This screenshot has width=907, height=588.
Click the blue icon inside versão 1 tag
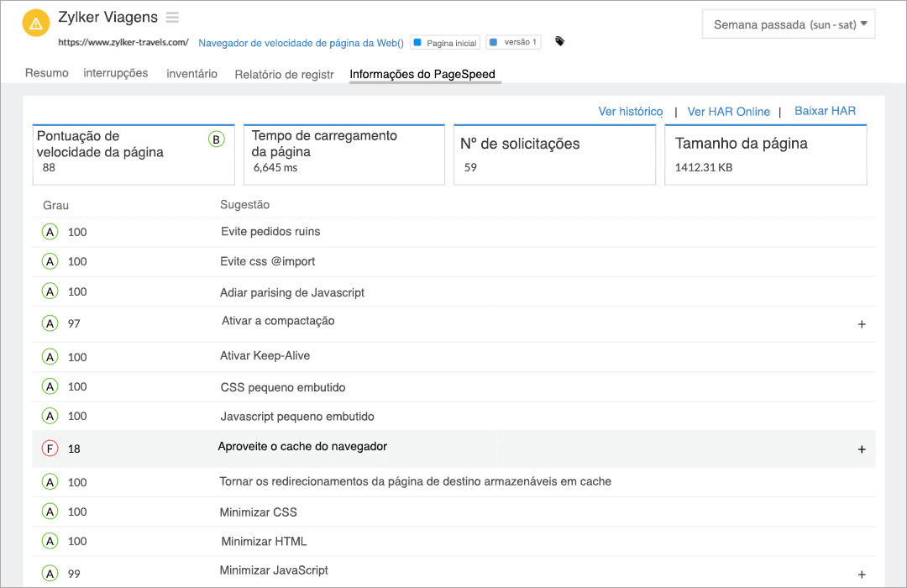tap(495, 41)
